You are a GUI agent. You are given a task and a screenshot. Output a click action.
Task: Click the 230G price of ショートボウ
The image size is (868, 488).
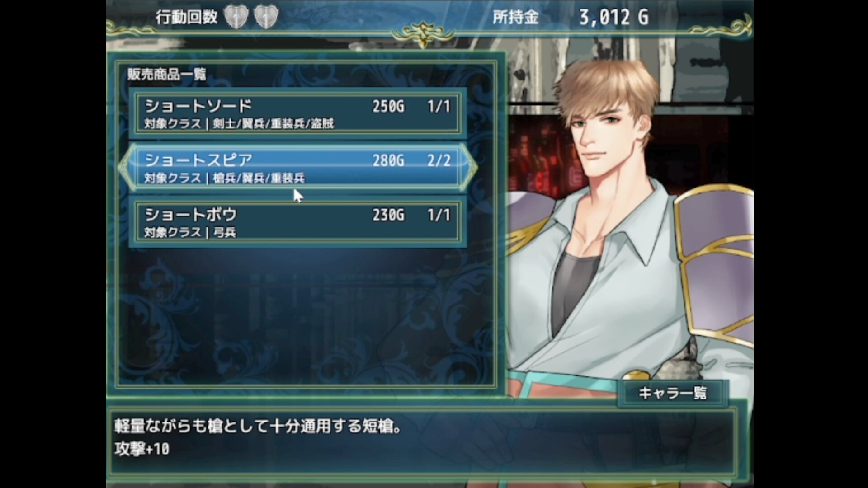coord(388,215)
